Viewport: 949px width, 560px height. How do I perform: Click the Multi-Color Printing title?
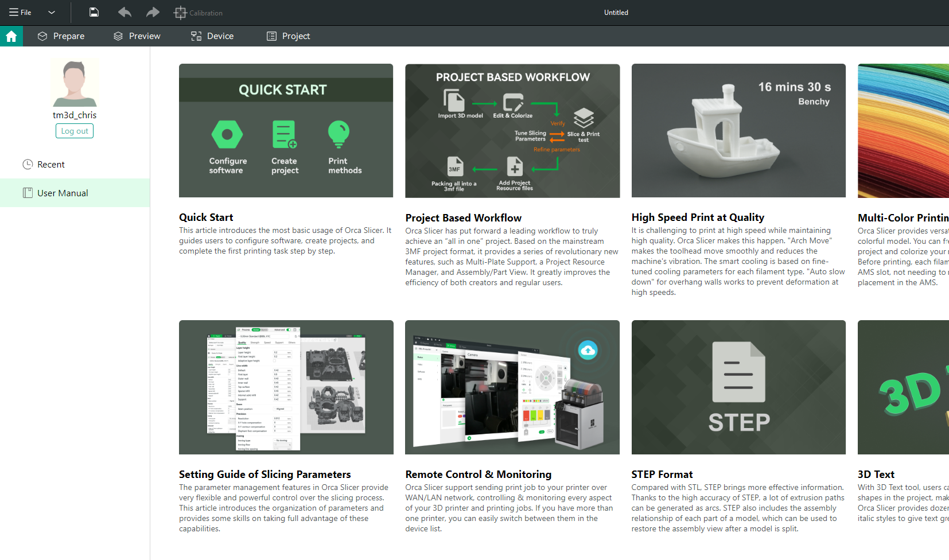click(903, 218)
